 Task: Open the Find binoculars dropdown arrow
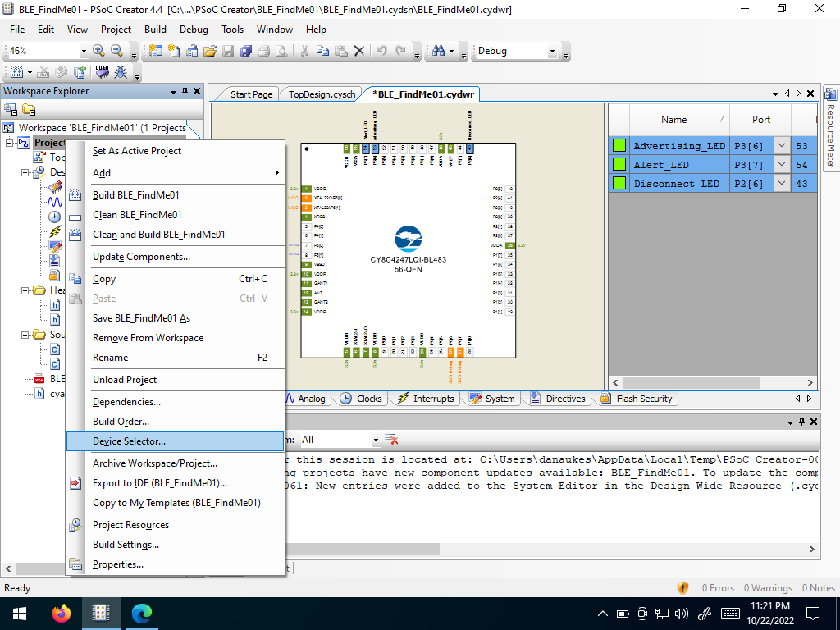[452, 52]
